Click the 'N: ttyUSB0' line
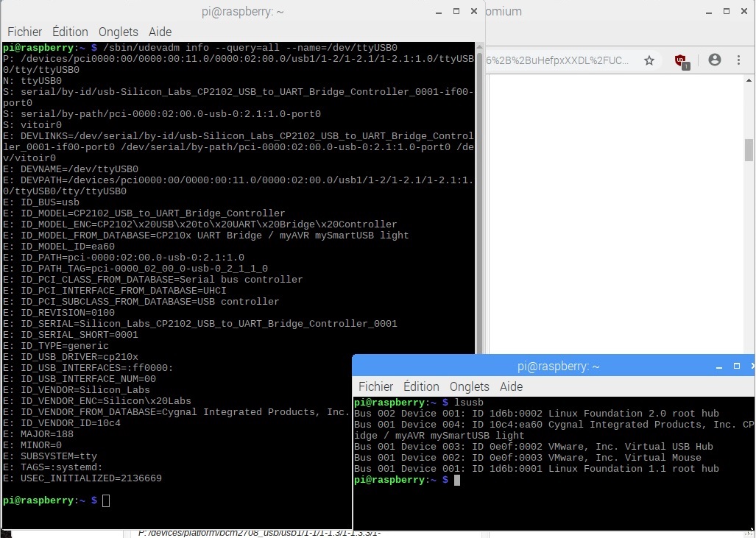Image resolution: width=756 pixels, height=538 pixels. pyautogui.click(x=32, y=81)
